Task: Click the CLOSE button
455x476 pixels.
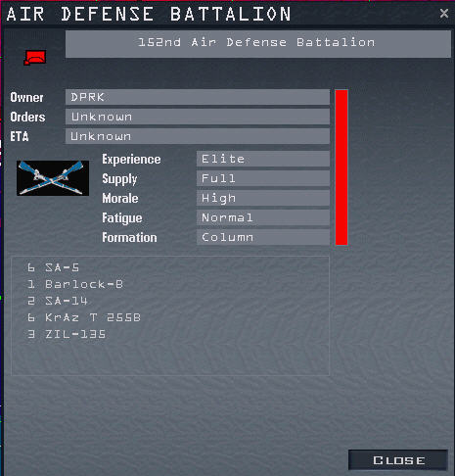Action: [398, 460]
